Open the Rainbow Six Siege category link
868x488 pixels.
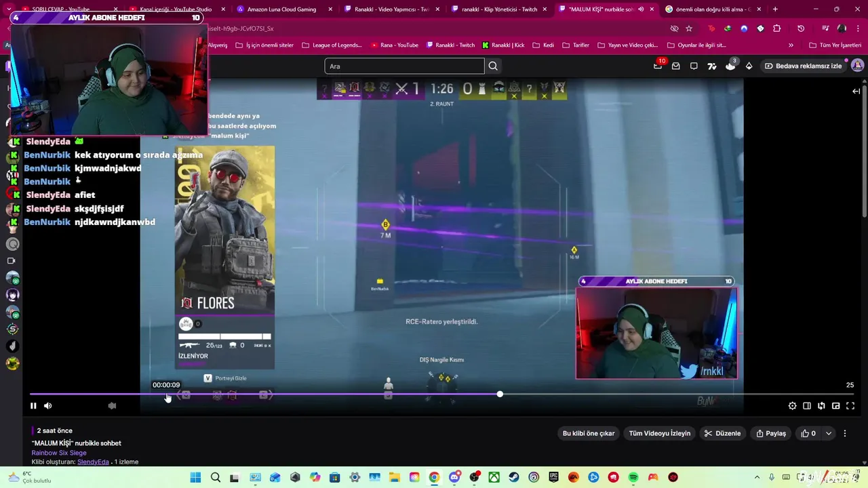point(59,453)
